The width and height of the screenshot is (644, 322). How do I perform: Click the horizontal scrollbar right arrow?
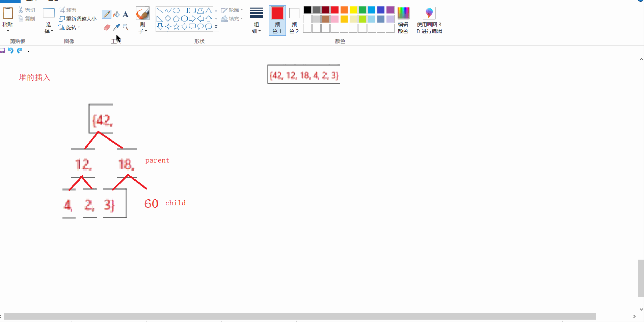point(634,316)
